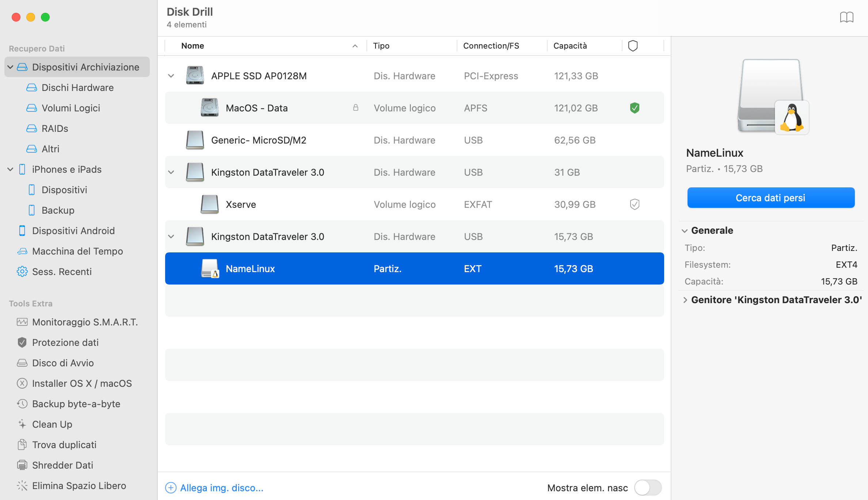Click the Volumi Logici sidebar icon
Image resolution: width=868 pixels, height=500 pixels.
(x=31, y=108)
